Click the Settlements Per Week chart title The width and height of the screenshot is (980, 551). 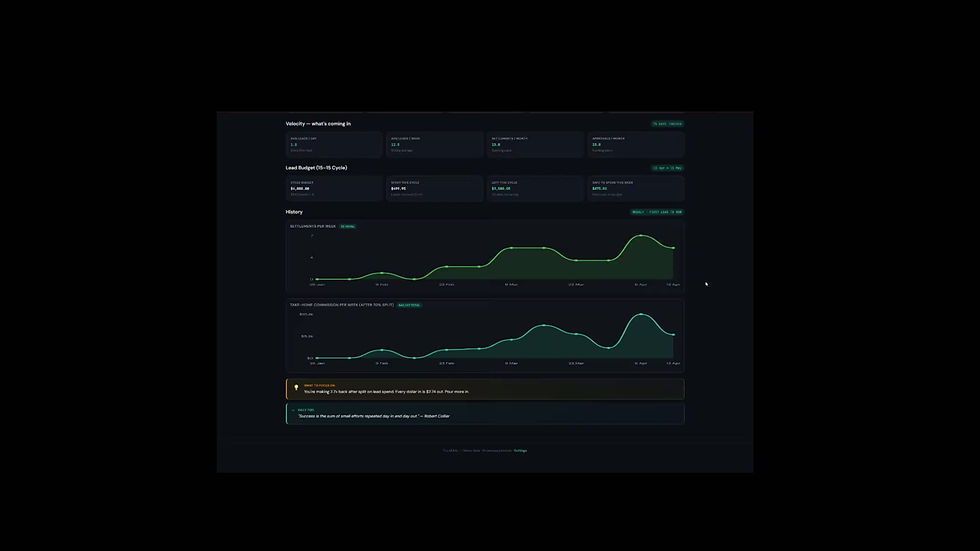click(312, 227)
